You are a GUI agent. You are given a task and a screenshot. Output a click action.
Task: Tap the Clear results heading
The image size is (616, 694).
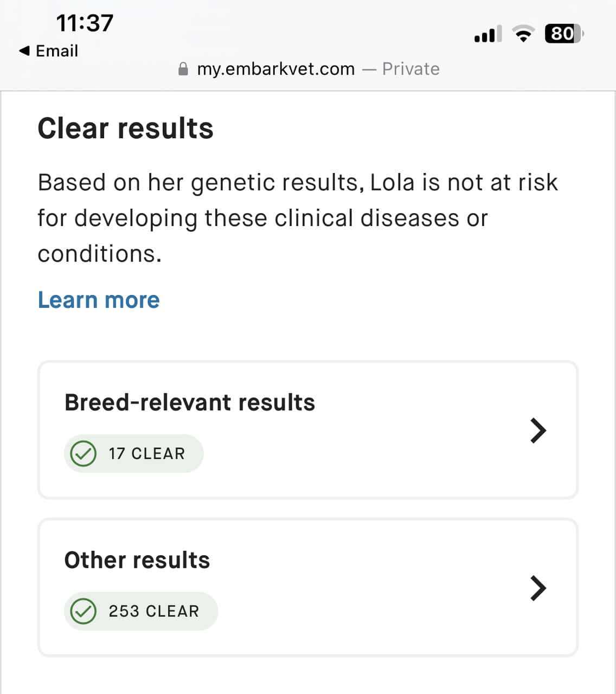[x=125, y=128]
